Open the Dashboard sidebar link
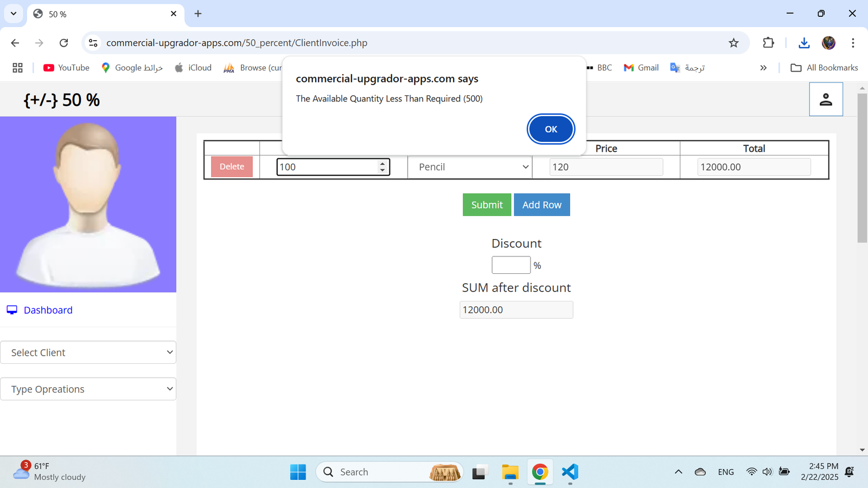This screenshot has width=868, height=488. (x=48, y=310)
